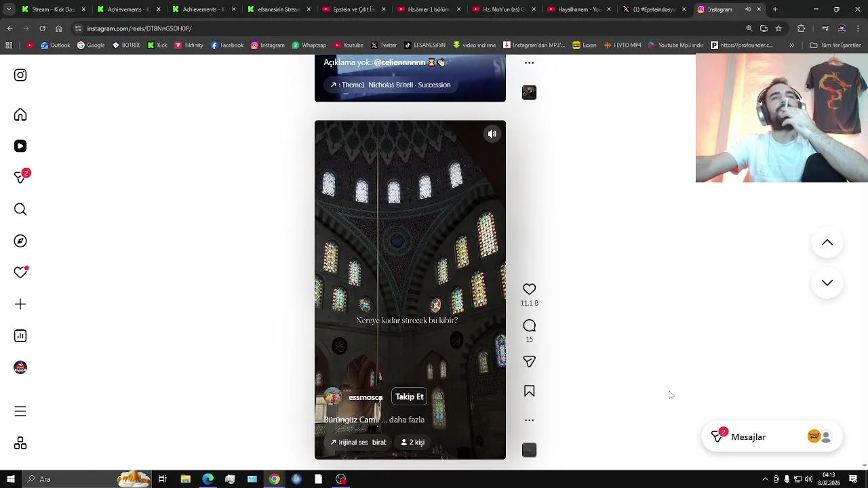The width and height of the screenshot is (868, 488).
Task: Open essmosca profile name
Action: (x=366, y=398)
